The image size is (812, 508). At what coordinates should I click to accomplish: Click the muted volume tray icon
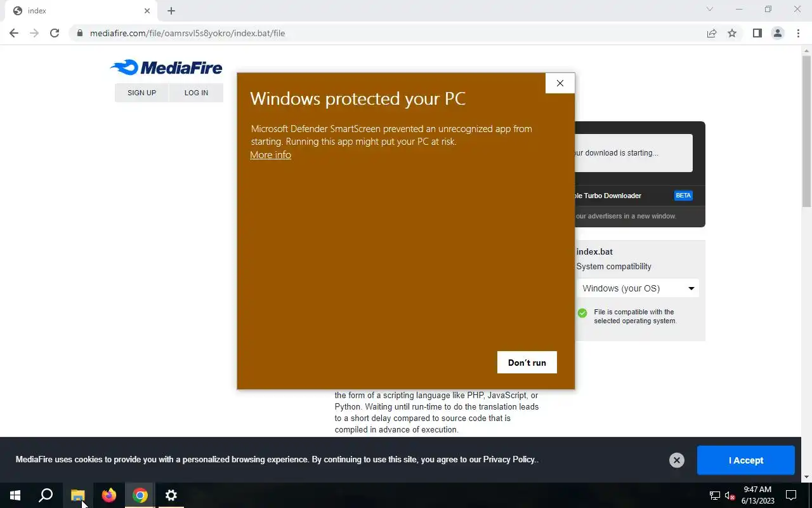click(x=730, y=496)
